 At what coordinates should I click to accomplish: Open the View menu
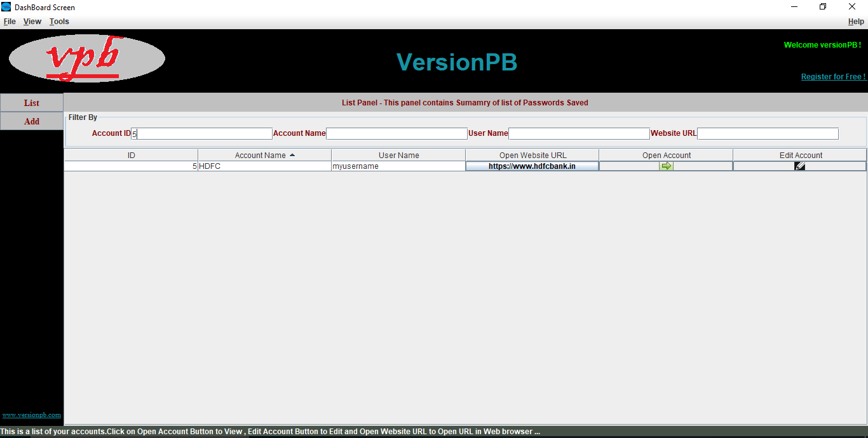32,22
